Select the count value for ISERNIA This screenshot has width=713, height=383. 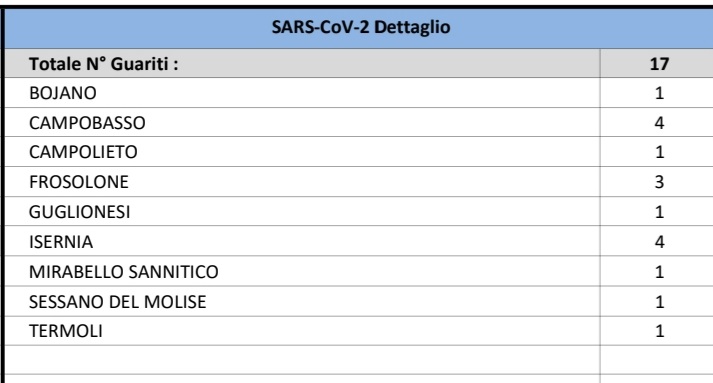click(x=657, y=241)
